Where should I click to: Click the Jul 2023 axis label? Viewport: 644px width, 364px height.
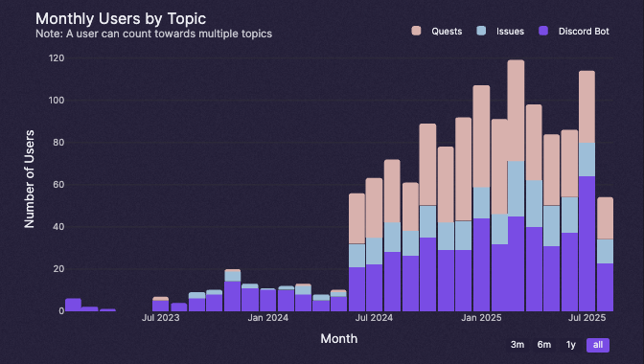point(161,318)
